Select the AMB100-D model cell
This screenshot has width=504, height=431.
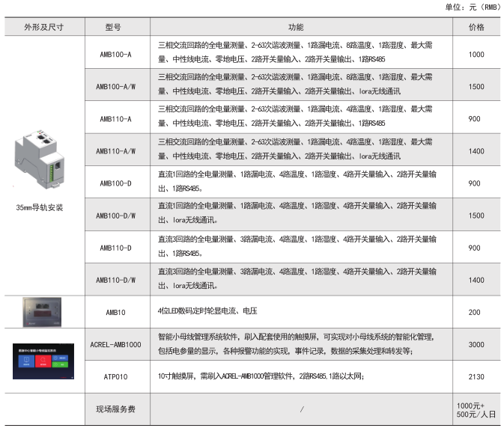click(115, 183)
